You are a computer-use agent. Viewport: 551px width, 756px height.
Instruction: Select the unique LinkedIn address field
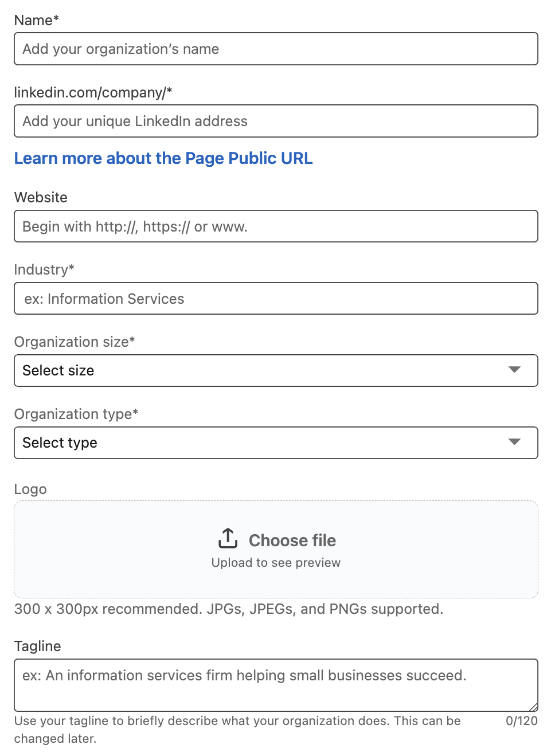[x=276, y=121]
